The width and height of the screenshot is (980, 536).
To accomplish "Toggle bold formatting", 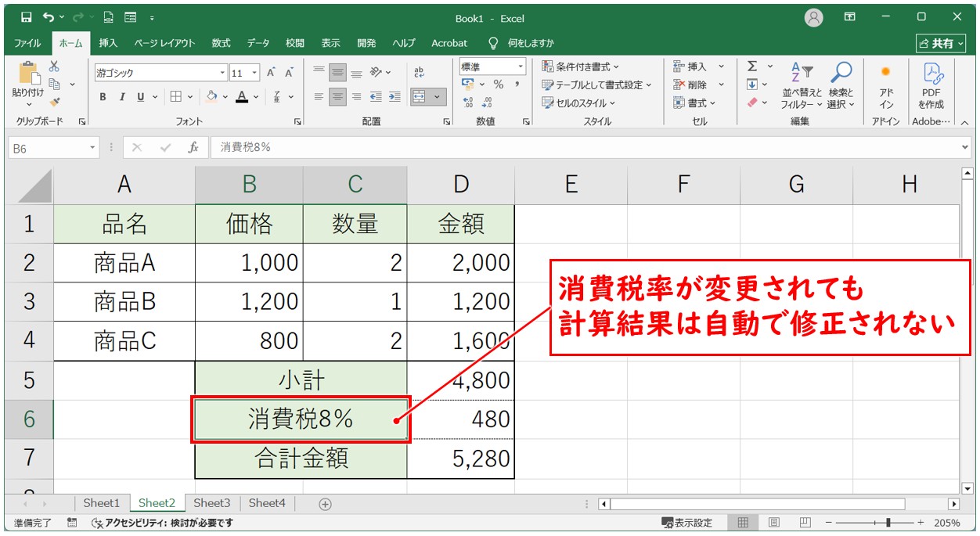I will coord(103,97).
